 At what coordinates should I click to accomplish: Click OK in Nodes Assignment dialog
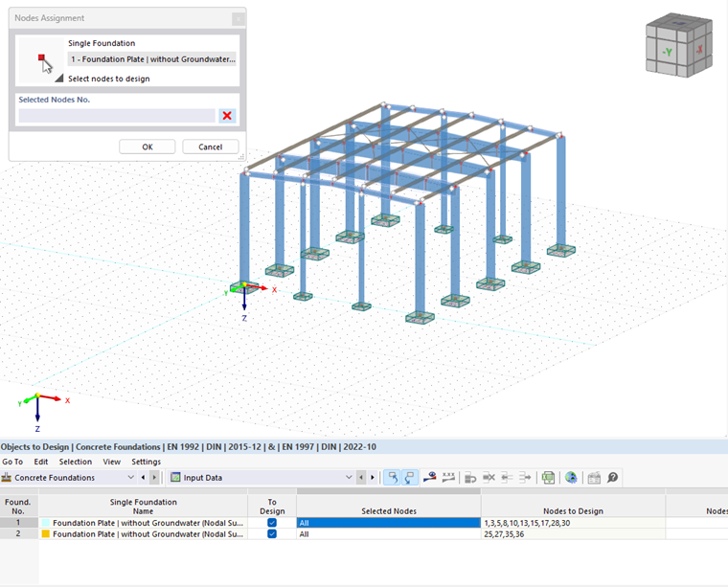(148, 147)
